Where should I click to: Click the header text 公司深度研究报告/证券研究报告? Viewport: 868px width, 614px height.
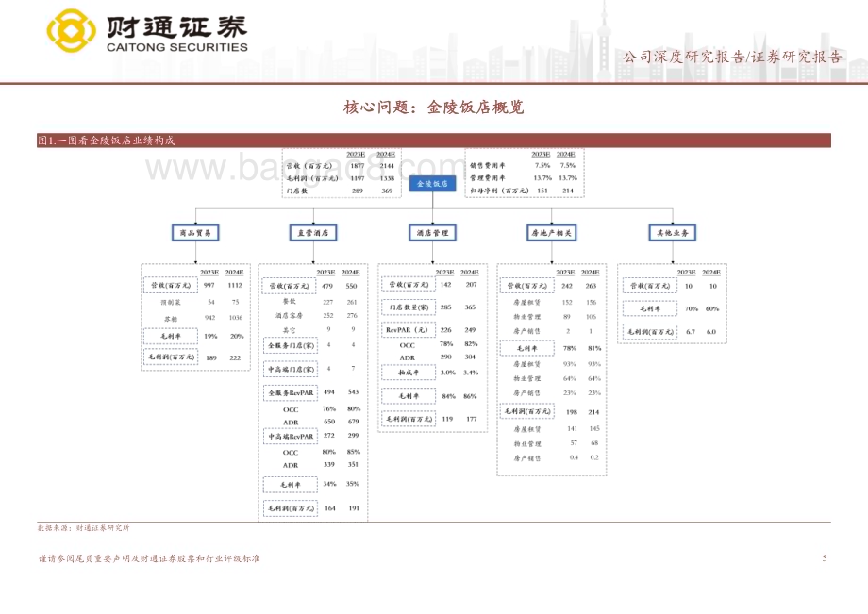732,57
